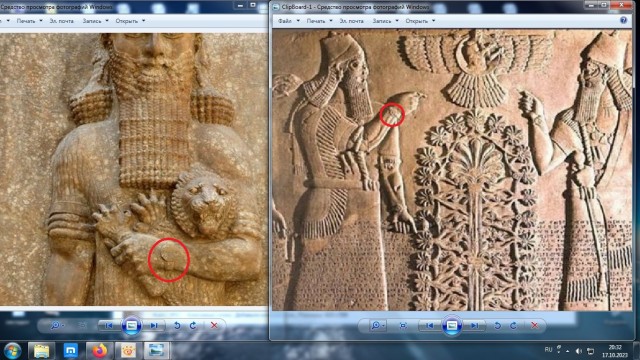Delete image with red X in left window
640x360 pixels.
[x=214, y=325]
